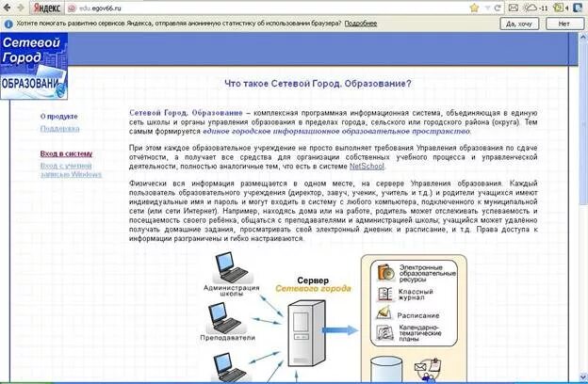Open the Подробнее link in notification bar

click(360, 24)
